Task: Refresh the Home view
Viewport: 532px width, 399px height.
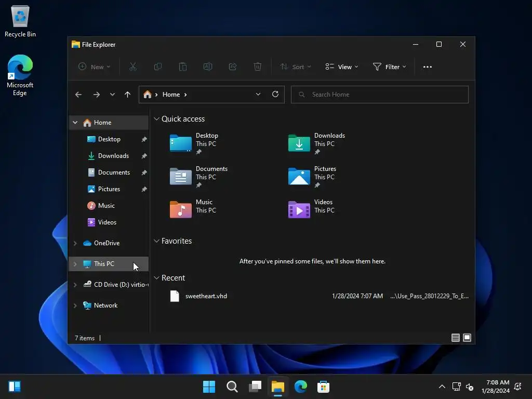Action: pyautogui.click(x=275, y=95)
